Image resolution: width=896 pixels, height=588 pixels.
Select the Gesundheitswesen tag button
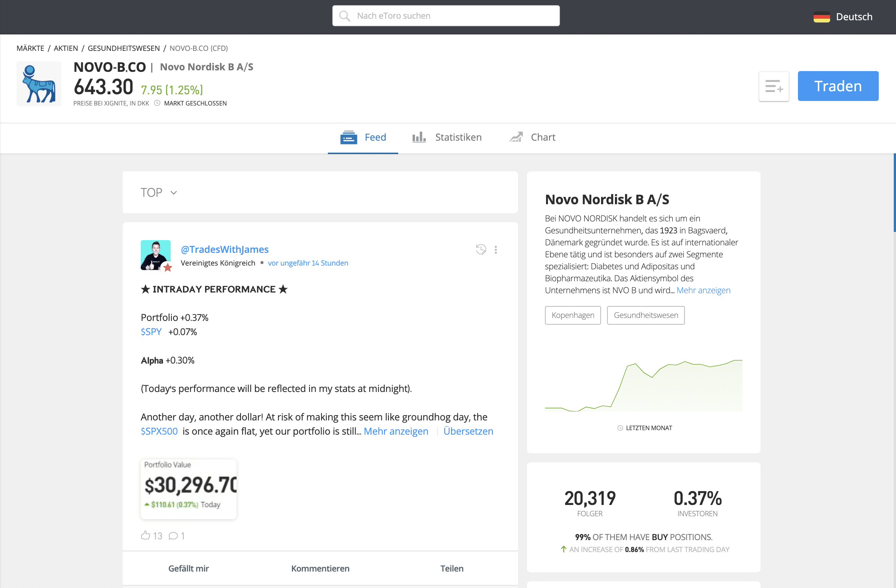coord(646,315)
